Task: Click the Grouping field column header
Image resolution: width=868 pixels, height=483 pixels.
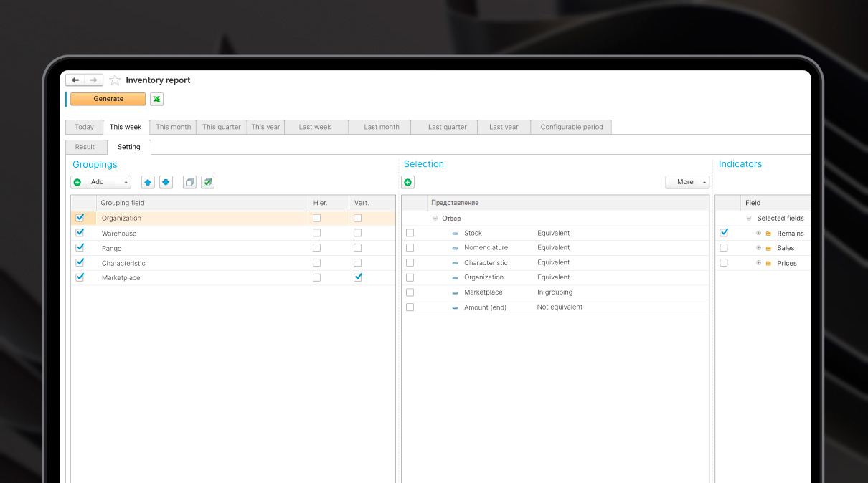Action: pos(202,203)
